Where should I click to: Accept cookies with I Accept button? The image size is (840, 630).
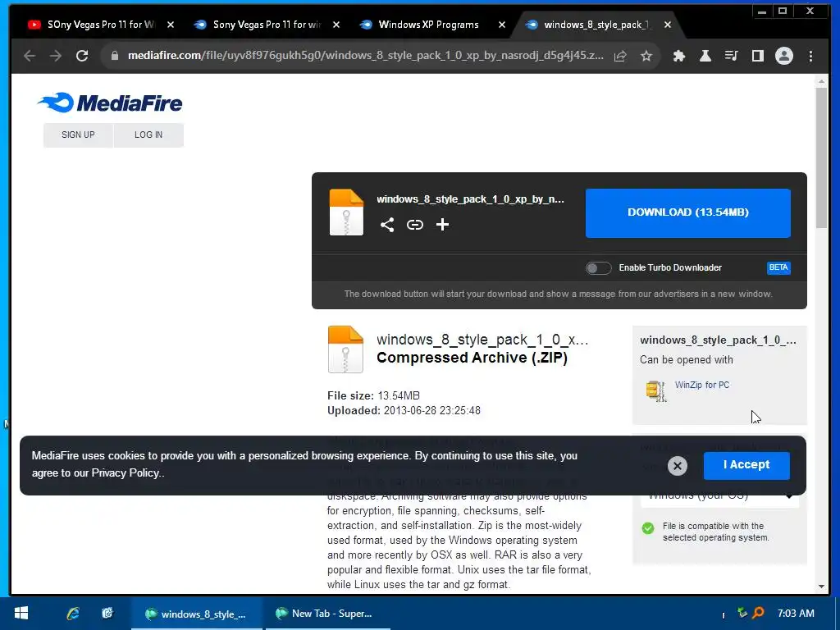[746, 465]
